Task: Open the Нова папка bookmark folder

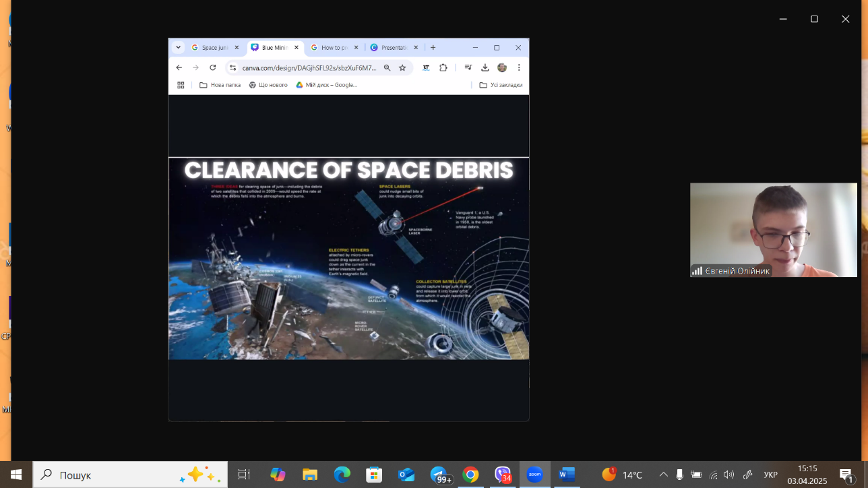Action: pyautogui.click(x=220, y=85)
